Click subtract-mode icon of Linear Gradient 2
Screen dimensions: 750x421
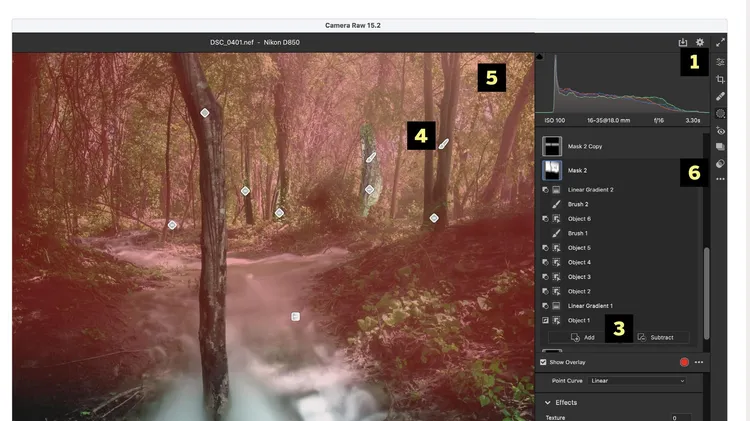[x=545, y=190]
